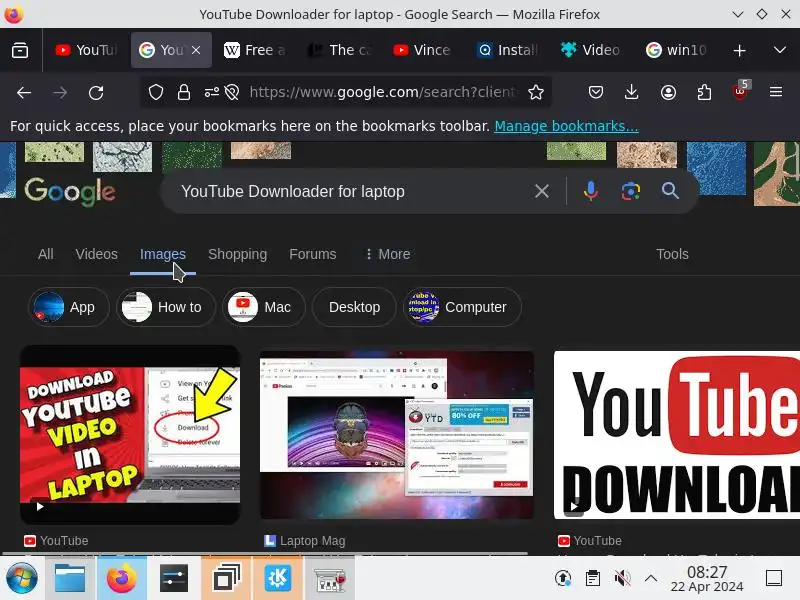Open the Firefox downloads panel
Image resolution: width=800 pixels, height=600 pixels.
632,92
